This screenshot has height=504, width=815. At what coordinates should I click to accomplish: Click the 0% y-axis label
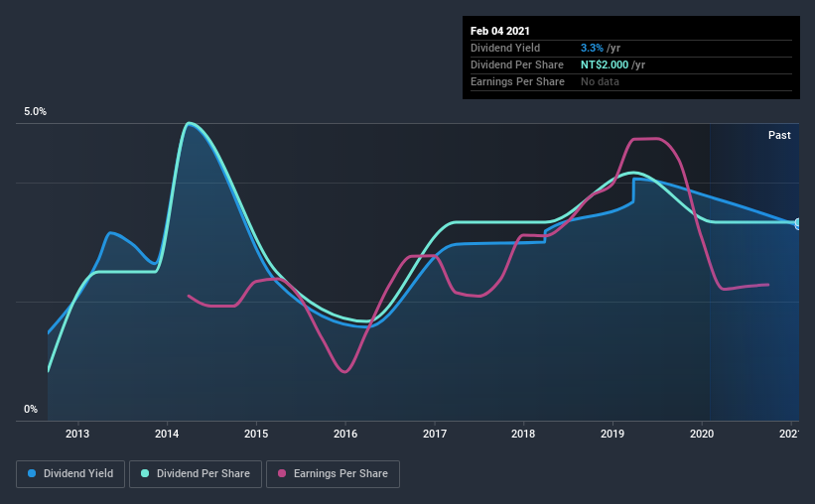(31, 410)
